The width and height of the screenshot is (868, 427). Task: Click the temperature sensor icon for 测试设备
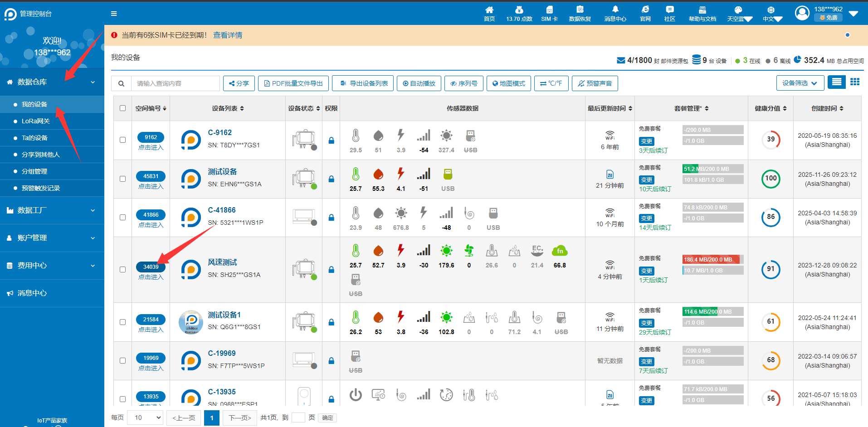point(356,174)
